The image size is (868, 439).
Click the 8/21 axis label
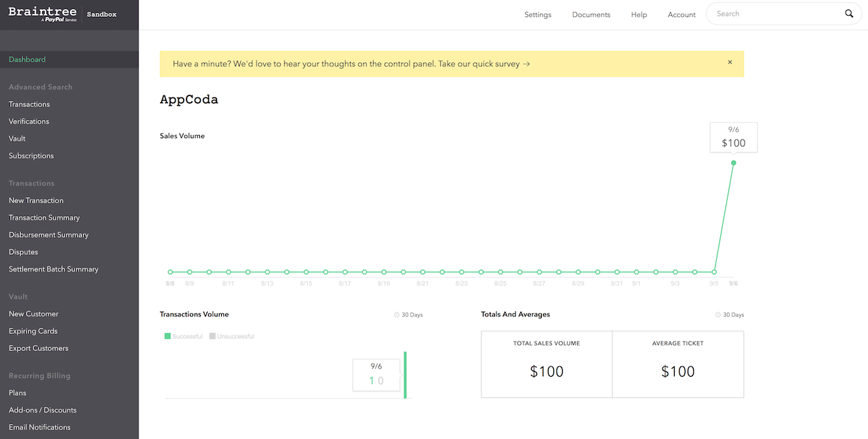(x=422, y=283)
